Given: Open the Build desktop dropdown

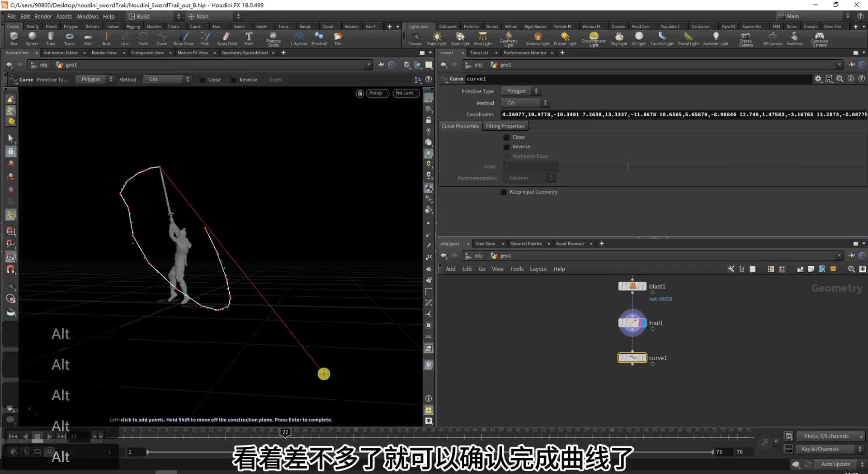Looking at the screenshot, I should pyautogui.click(x=155, y=16).
